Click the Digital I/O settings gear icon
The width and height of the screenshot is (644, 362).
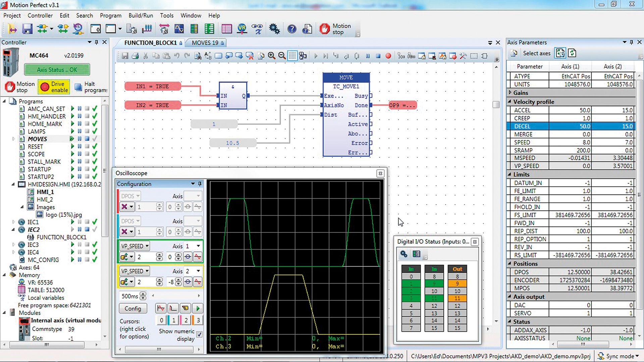tap(404, 254)
